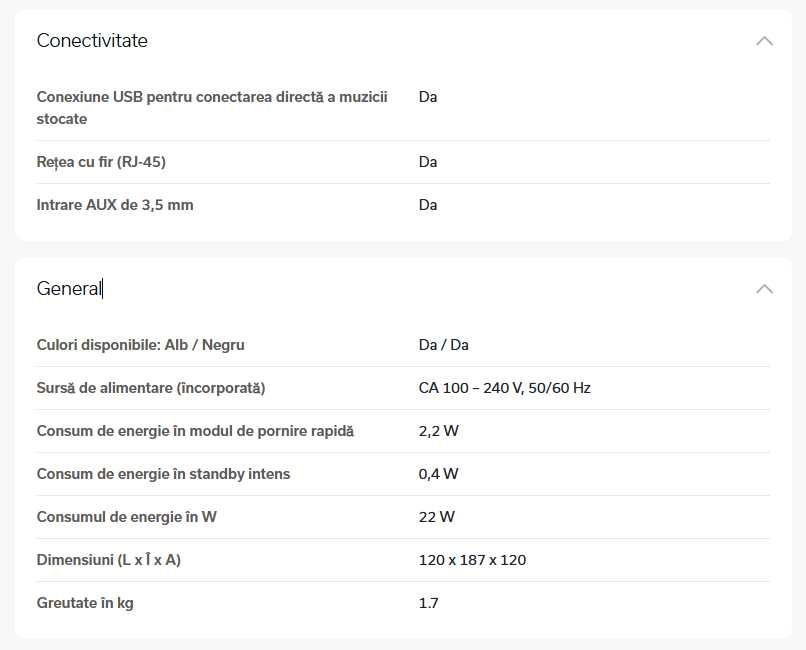
Task: Click the Sursă de alimentare label
Action: point(151,388)
